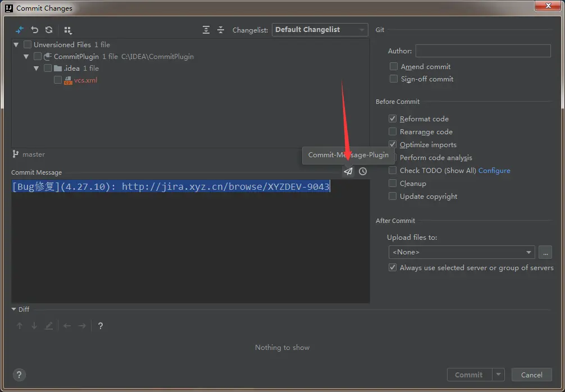Open the Upload files to <None> dropdown
The height and width of the screenshot is (392, 565).
[x=462, y=252]
